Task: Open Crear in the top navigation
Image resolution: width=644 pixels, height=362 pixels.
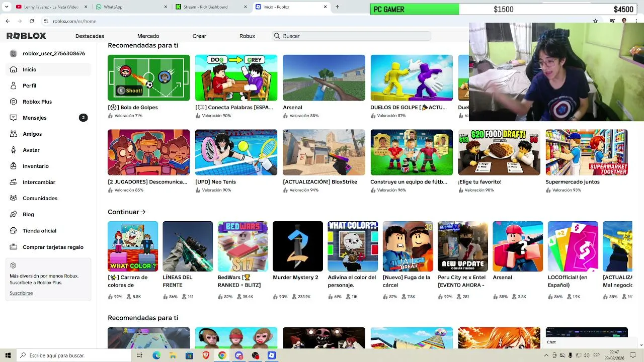Action: tap(199, 36)
